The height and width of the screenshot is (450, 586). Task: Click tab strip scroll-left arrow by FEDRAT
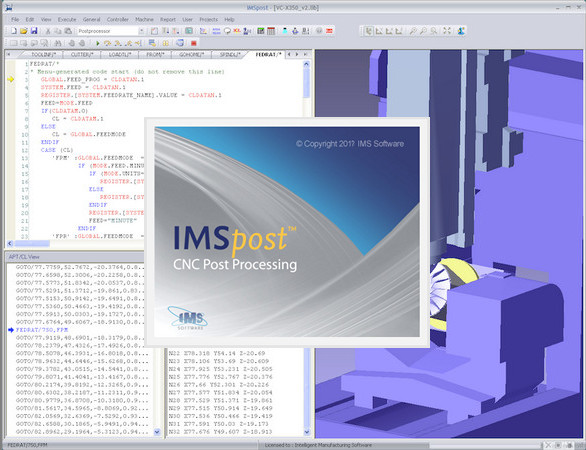click(289, 55)
